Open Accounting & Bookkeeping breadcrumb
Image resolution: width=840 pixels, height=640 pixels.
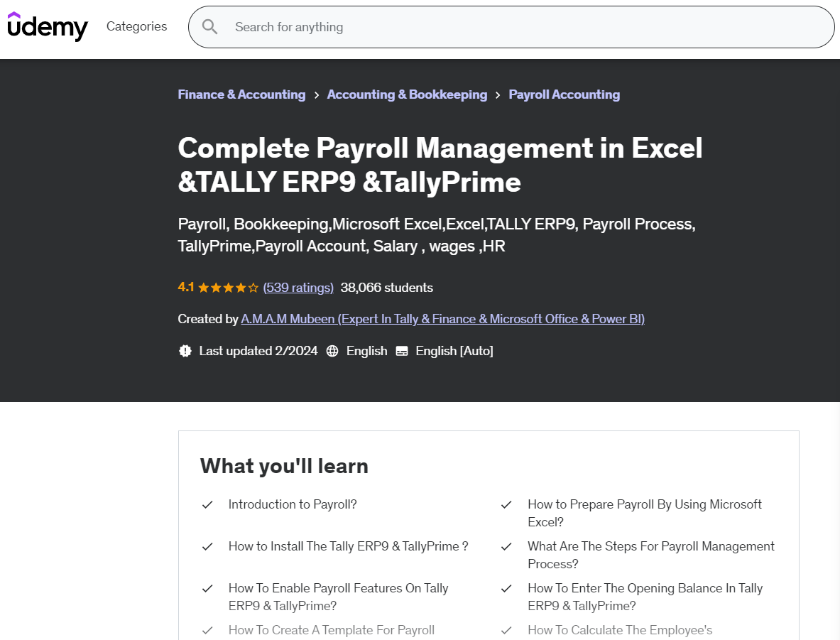pyautogui.click(x=407, y=94)
